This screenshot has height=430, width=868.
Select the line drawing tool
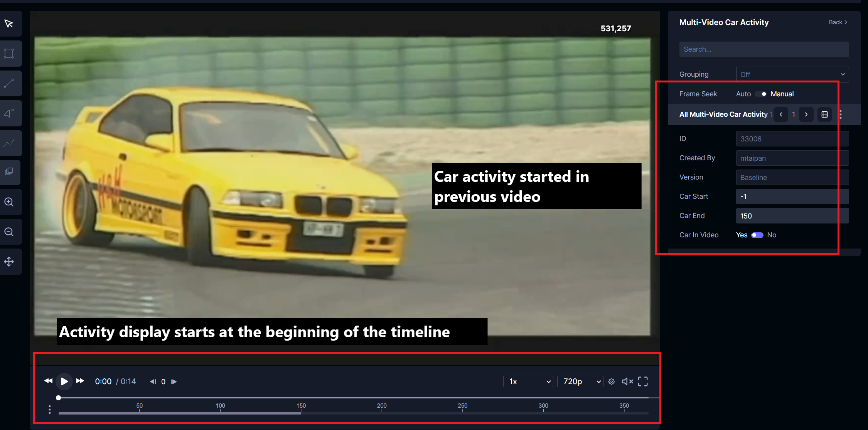click(x=9, y=83)
